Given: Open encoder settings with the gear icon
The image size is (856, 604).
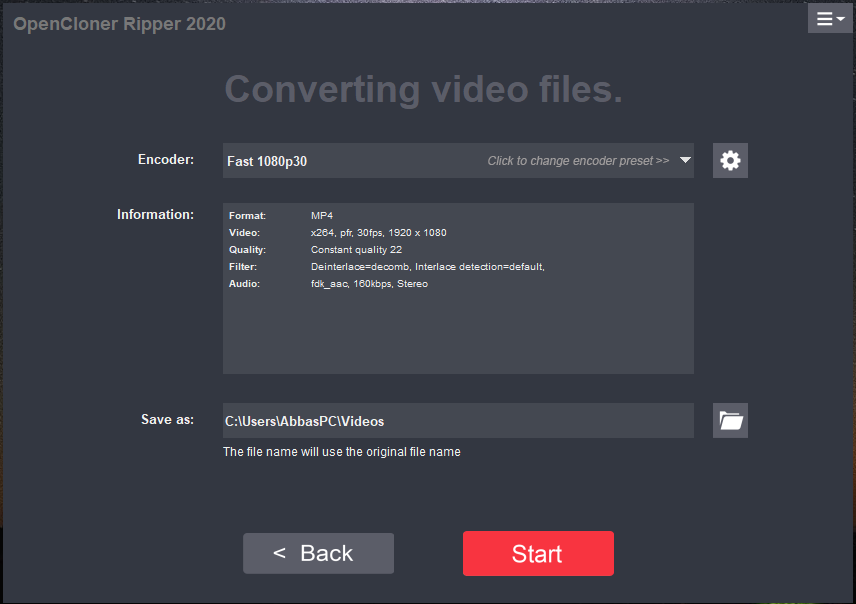Looking at the screenshot, I should coord(730,161).
